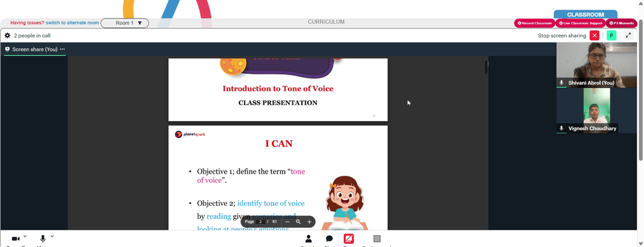
Task: Click the green P participant badge
Action: point(611,35)
